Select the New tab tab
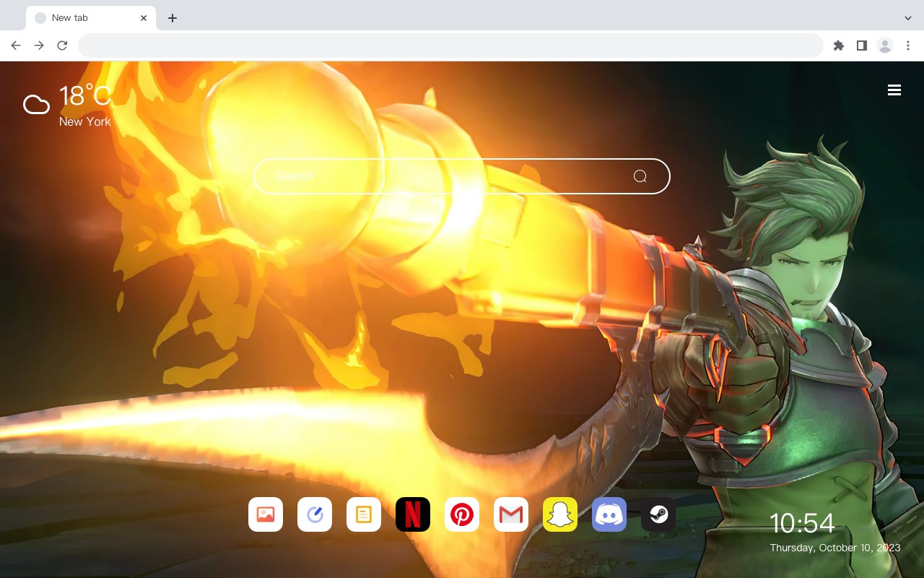The width and height of the screenshot is (924, 578). click(91, 18)
